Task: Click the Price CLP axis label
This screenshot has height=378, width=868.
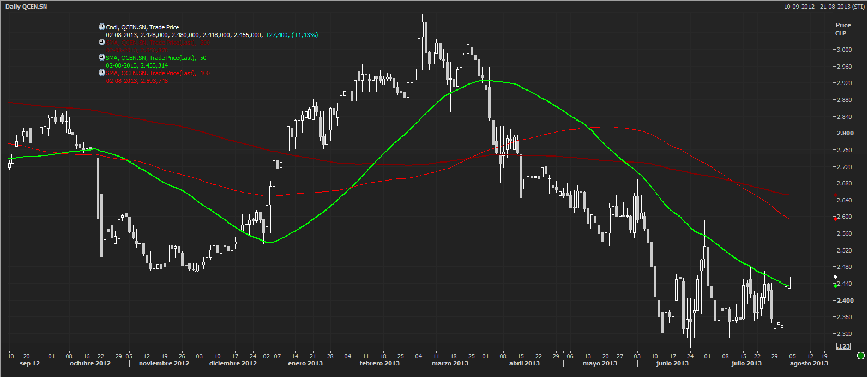Action: [843, 29]
